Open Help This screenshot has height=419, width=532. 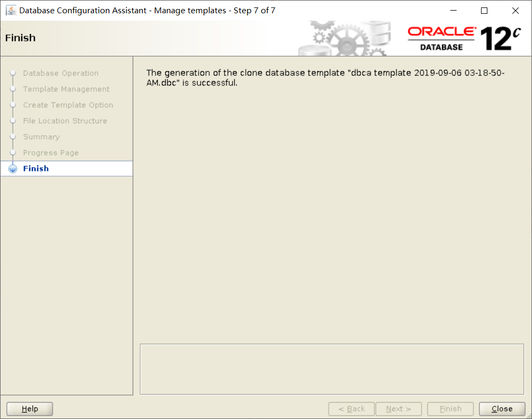pyautogui.click(x=29, y=408)
